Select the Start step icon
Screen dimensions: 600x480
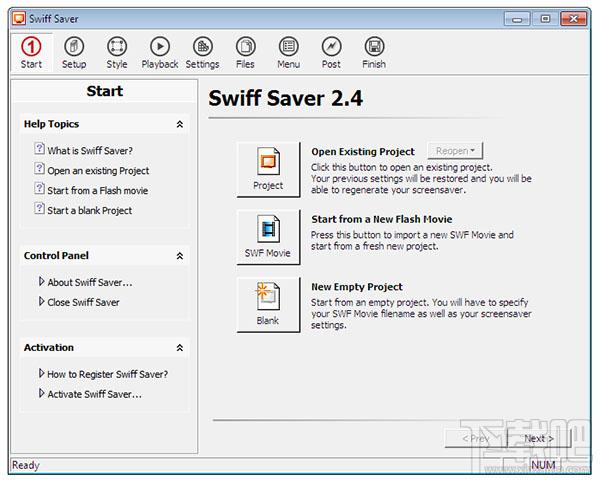tap(31, 52)
